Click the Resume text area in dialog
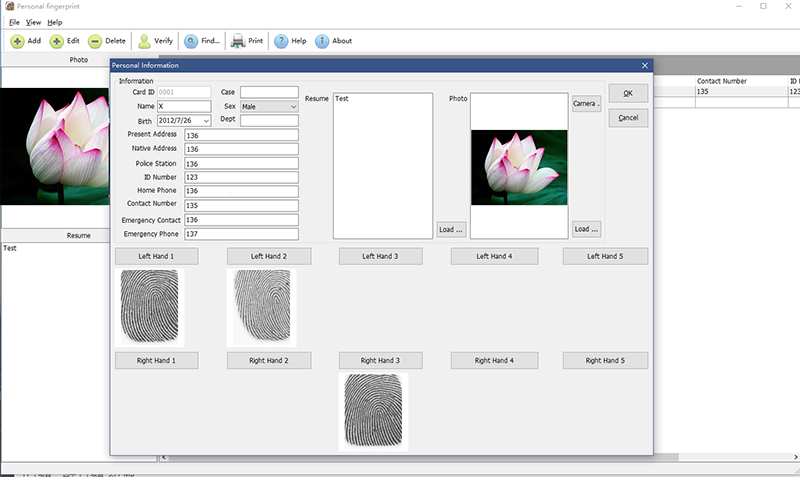The height and width of the screenshot is (477, 800). [x=383, y=166]
